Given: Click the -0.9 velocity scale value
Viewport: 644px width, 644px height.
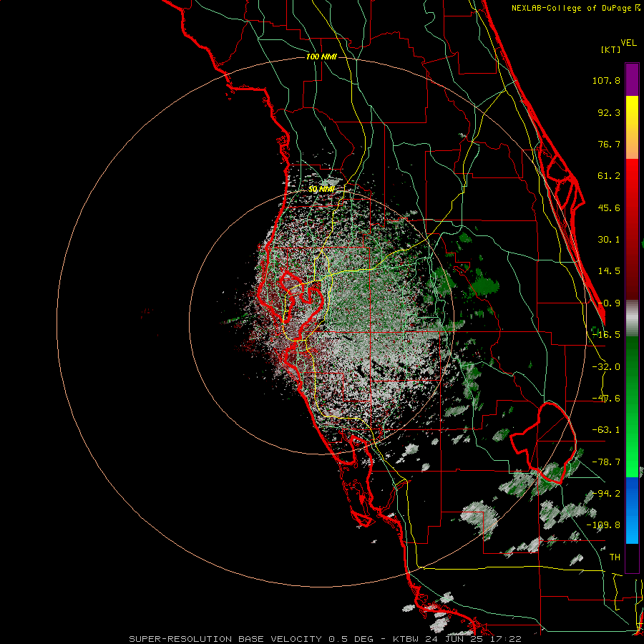Looking at the screenshot, I should pos(609,303).
